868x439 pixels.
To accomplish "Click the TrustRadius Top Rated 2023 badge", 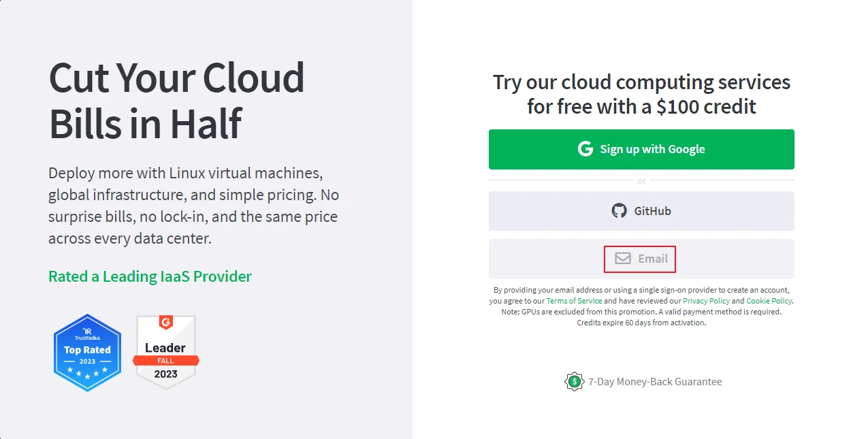I will 87,353.
